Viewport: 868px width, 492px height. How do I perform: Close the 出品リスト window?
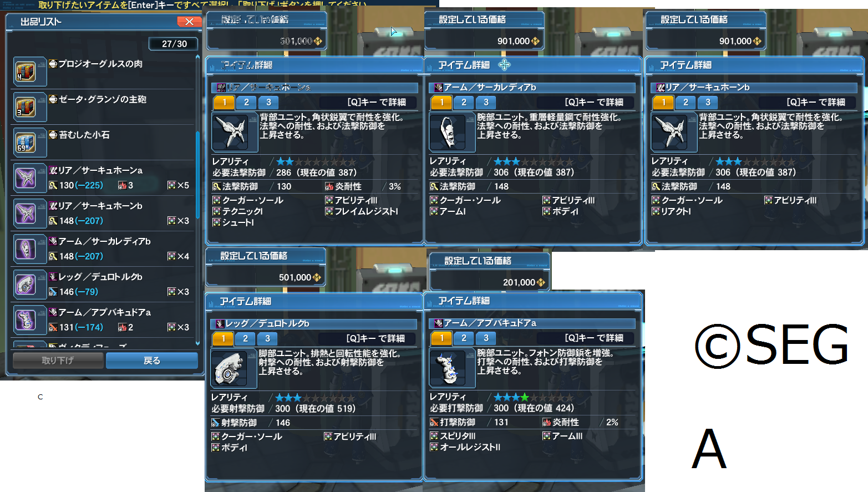(x=189, y=22)
